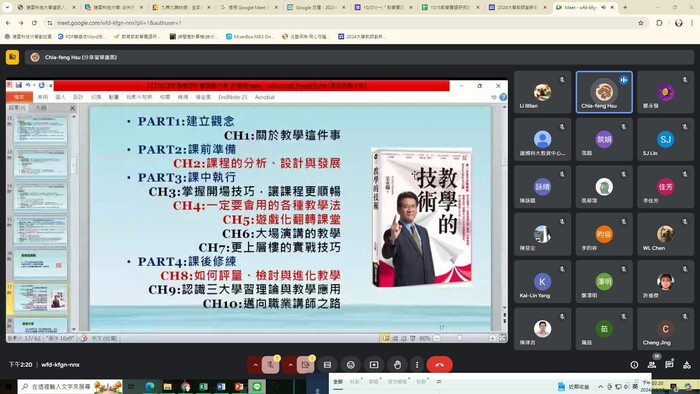Image resolution: width=700 pixels, height=394 pixels.
Task: Expand audio settings arrow beside the microphone
Action: click(255, 365)
